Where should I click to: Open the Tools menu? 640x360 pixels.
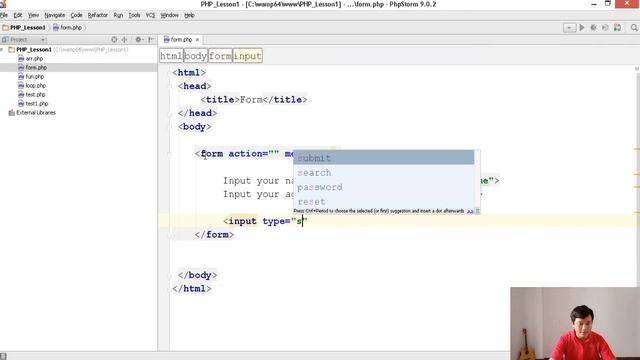pos(134,15)
